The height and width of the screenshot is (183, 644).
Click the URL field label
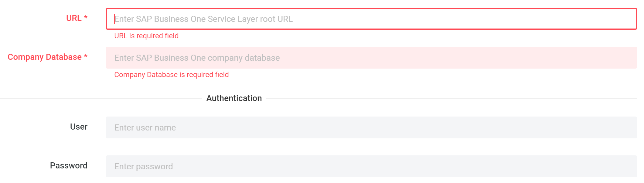pos(74,18)
